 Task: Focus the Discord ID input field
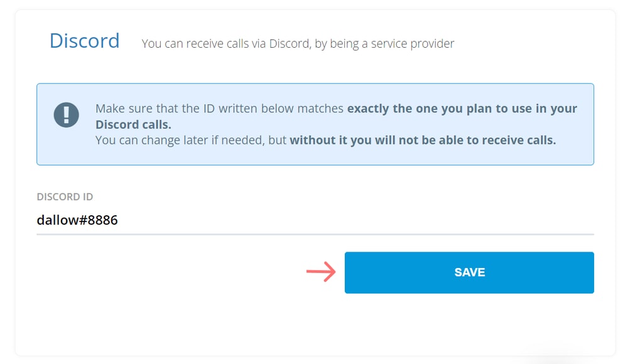click(315, 220)
